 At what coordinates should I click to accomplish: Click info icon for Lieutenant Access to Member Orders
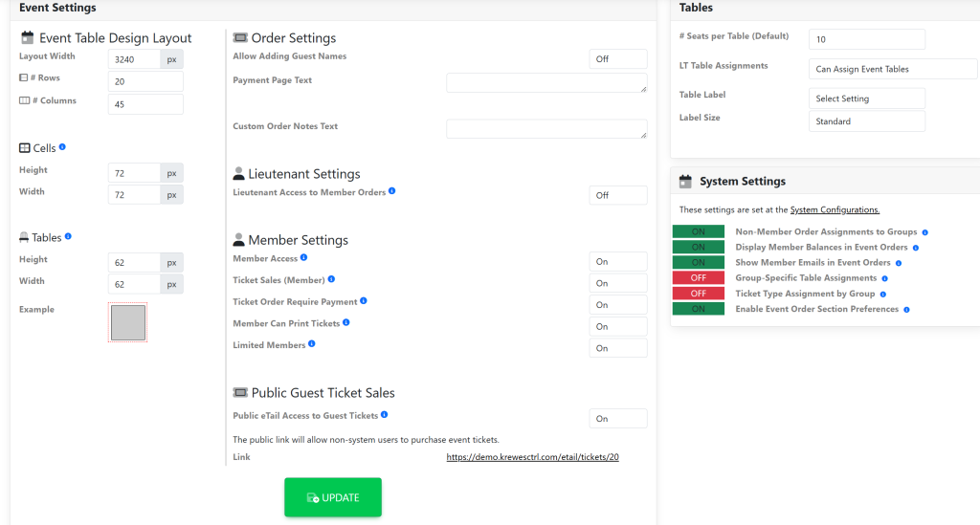tap(391, 191)
